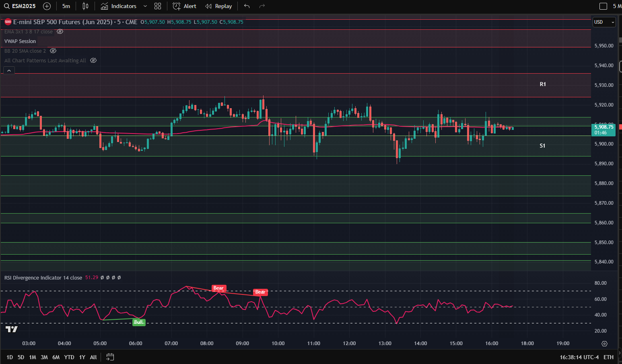
Task: Add symbol with plus icon
Action: point(47,6)
